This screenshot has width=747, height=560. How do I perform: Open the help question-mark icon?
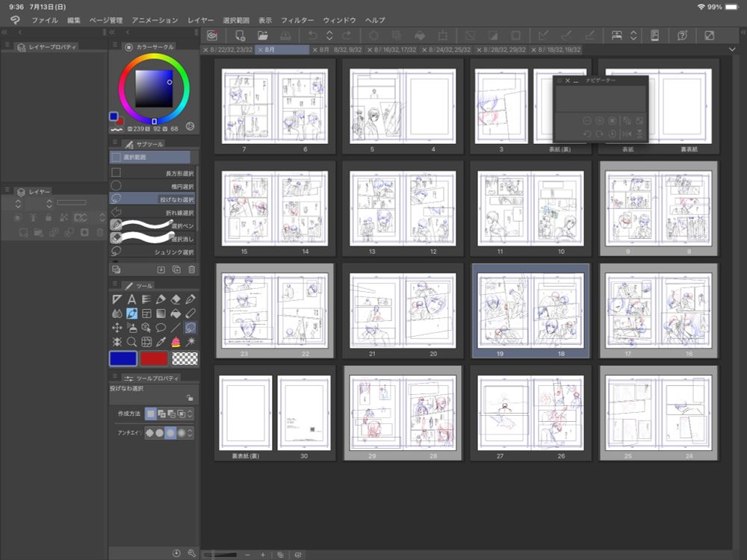point(682,35)
